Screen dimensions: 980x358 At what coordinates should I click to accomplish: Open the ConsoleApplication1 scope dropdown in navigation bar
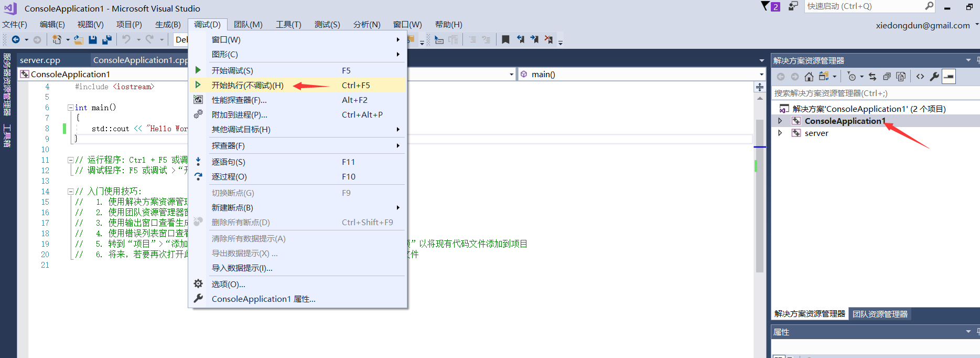click(x=511, y=75)
